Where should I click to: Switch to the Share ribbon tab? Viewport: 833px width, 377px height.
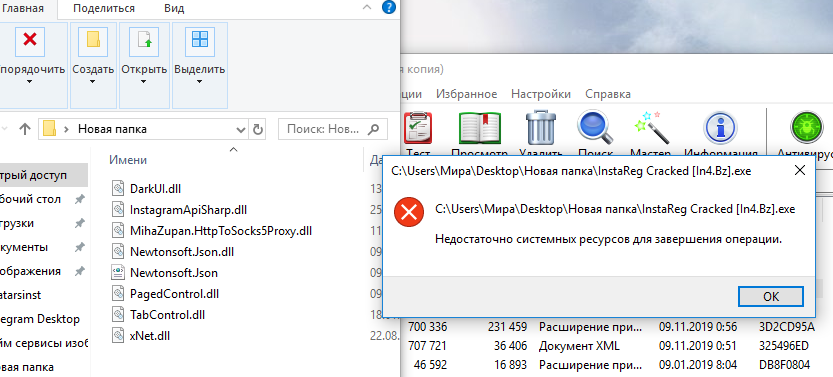104,8
